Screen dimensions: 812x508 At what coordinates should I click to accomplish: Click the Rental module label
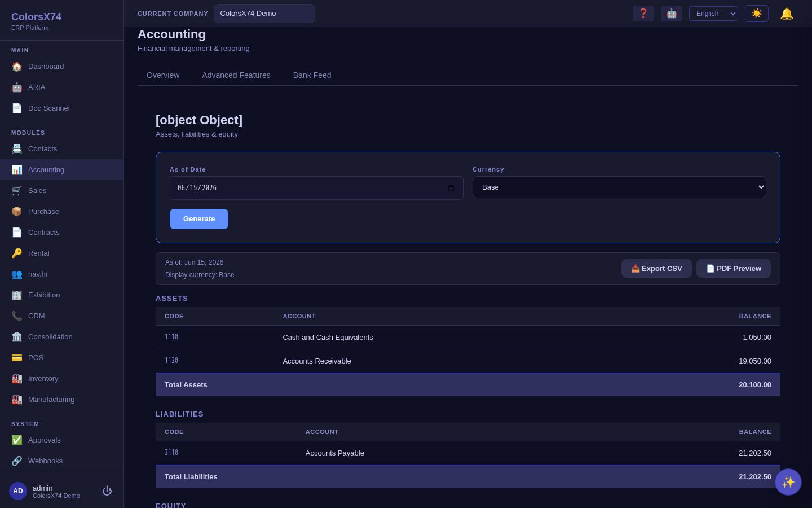pyautogui.click(x=39, y=253)
